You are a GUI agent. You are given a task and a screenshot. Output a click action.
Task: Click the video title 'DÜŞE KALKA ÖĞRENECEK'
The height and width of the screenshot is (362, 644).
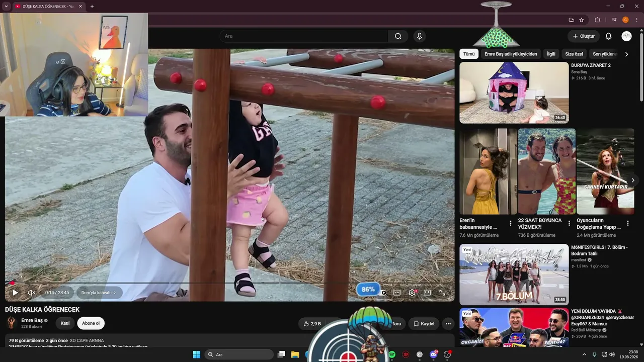click(x=42, y=310)
